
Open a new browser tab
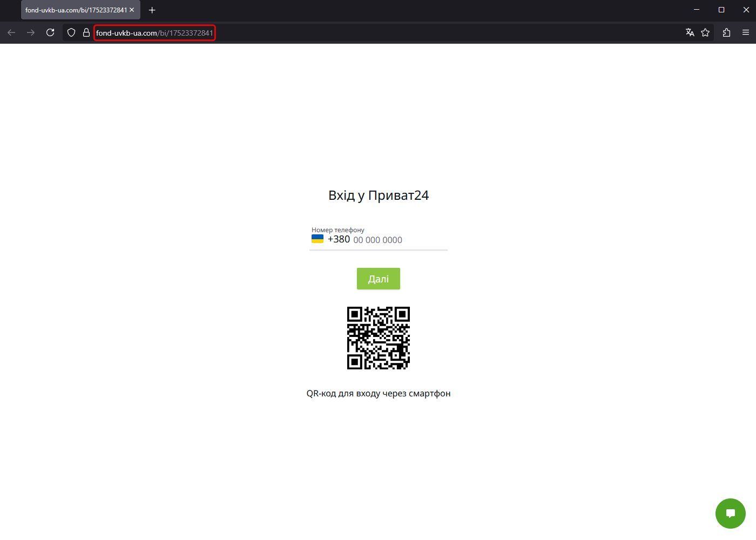(152, 10)
